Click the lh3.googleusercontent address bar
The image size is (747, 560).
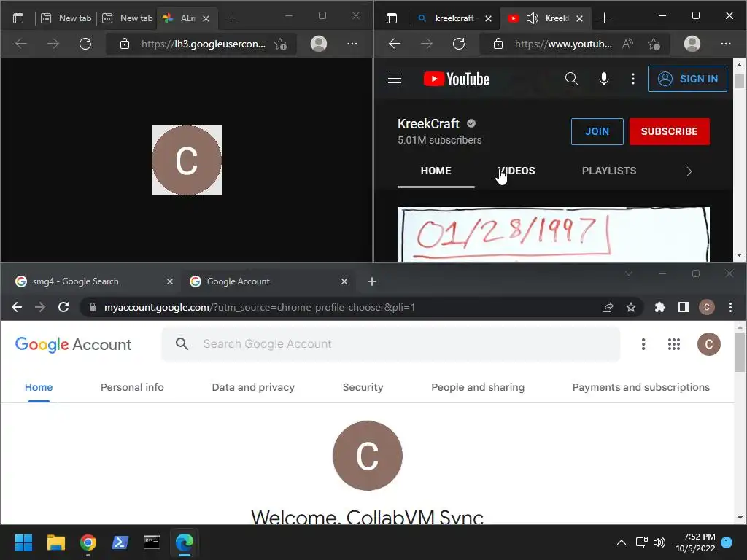pyautogui.click(x=204, y=44)
